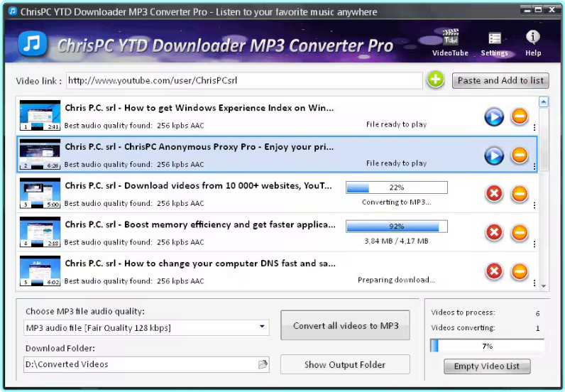Click the Converting to MP3... status text
The height and width of the screenshot is (392, 565).
click(396, 202)
